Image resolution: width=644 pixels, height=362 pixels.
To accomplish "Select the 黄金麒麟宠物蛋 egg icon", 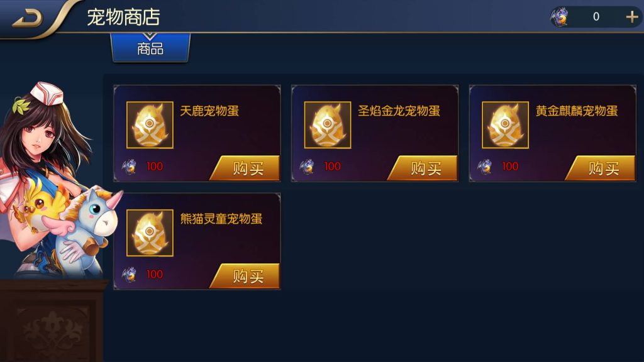I will (505, 125).
